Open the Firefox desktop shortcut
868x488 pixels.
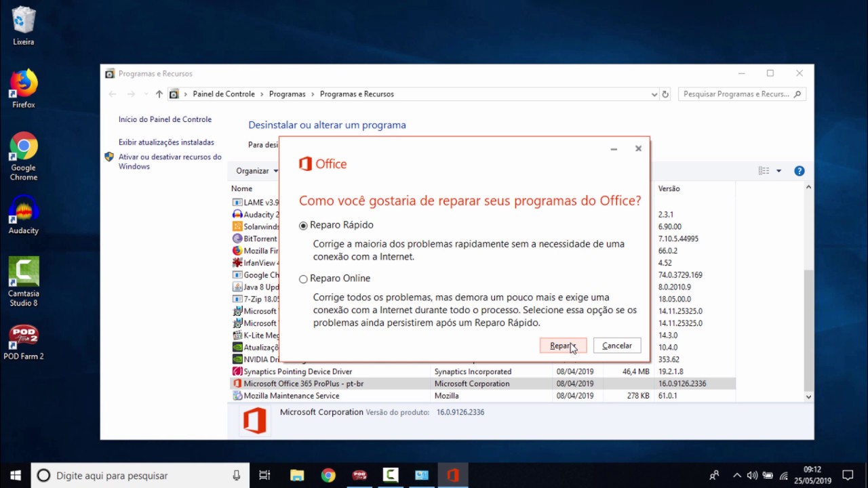(x=24, y=89)
